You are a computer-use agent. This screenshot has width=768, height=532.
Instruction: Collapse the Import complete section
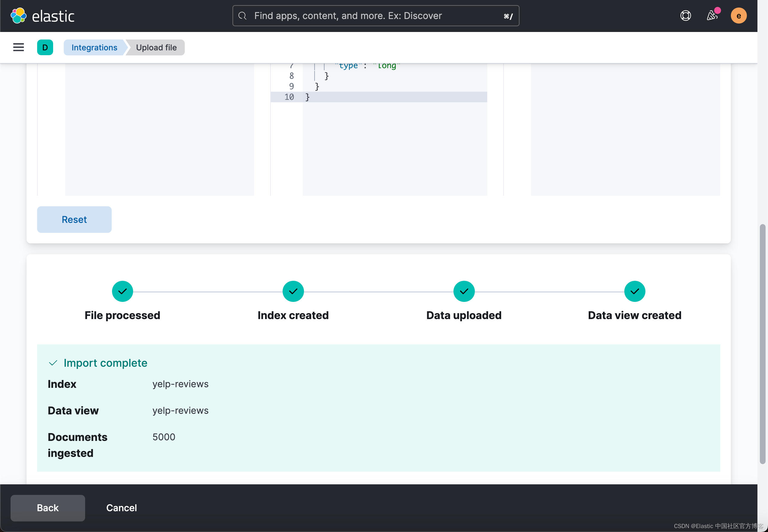[x=53, y=363]
